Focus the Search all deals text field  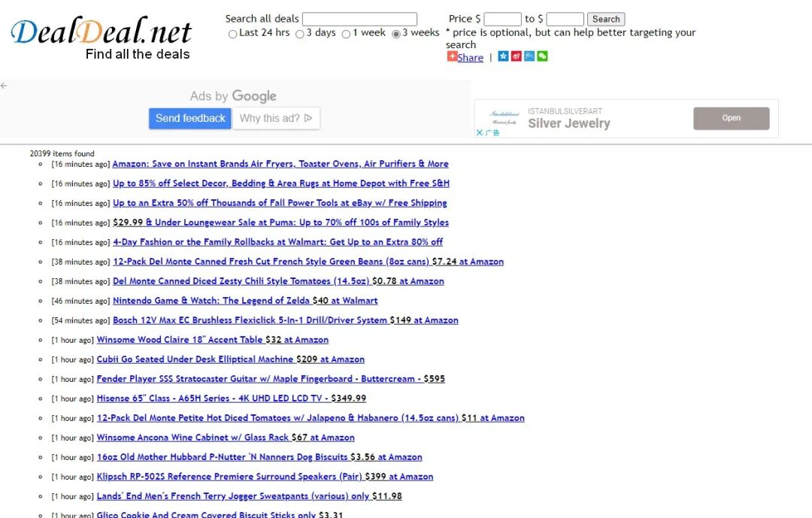(x=359, y=19)
